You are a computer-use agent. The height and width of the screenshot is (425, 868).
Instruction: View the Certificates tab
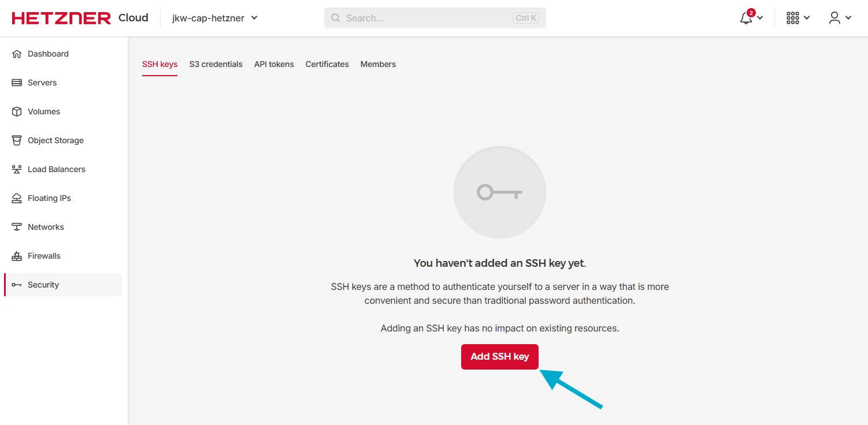(x=327, y=64)
